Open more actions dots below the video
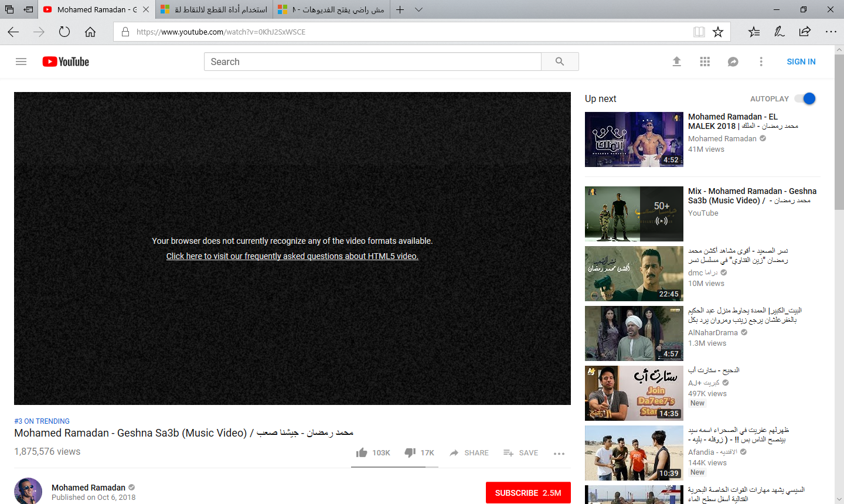The width and height of the screenshot is (844, 504). [559, 454]
